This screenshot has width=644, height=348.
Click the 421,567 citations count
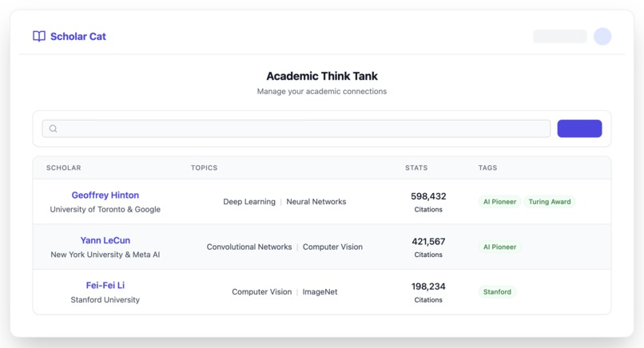click(428, 241)
